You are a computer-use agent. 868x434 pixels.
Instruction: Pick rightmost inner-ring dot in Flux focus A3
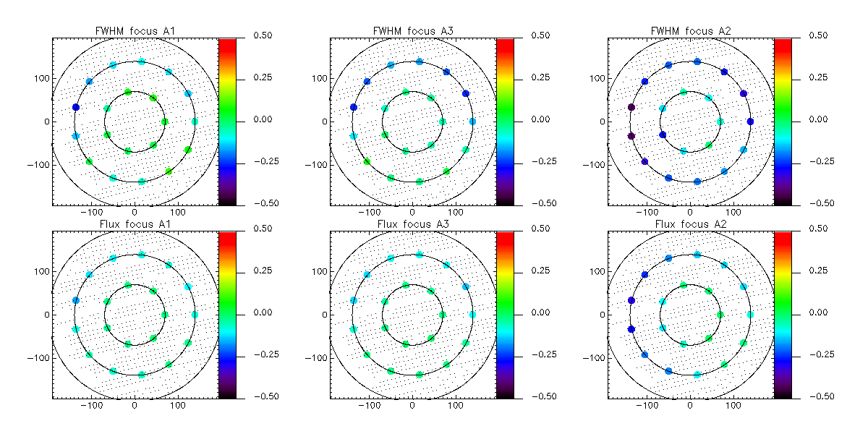(443, 315)
